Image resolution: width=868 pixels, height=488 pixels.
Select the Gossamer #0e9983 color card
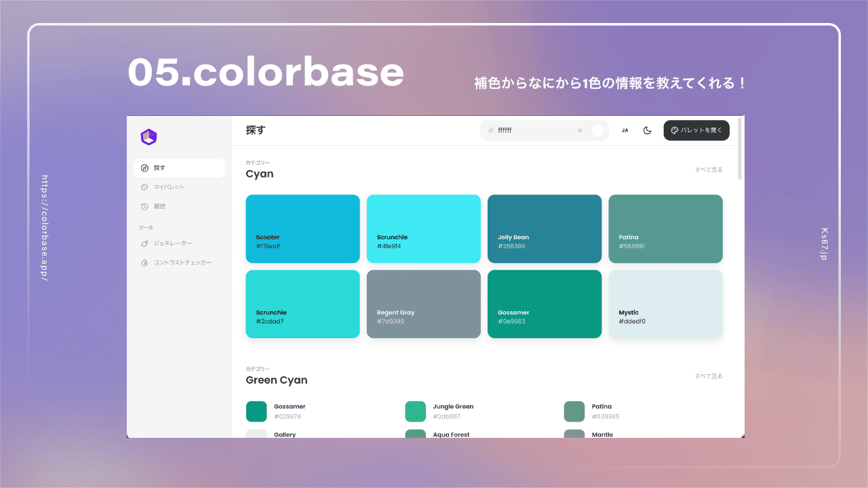pos(545,304)
